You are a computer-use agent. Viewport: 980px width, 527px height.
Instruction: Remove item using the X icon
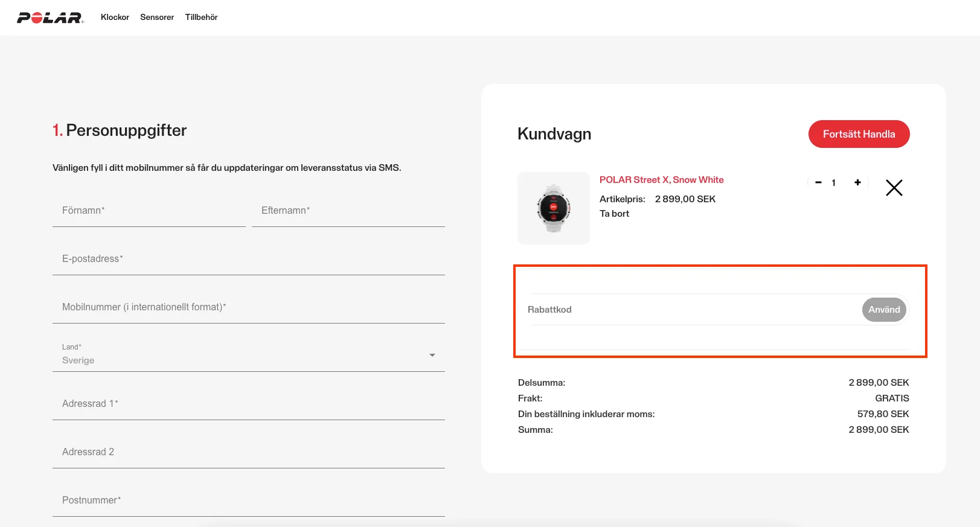[894, 188]
